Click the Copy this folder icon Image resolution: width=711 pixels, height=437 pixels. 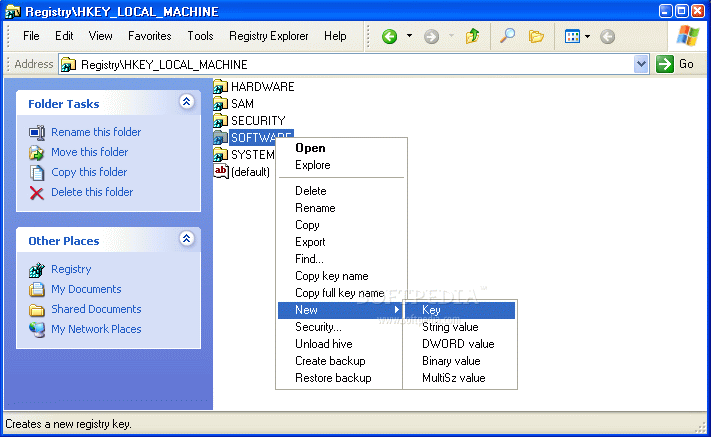[x=37, y=172]
